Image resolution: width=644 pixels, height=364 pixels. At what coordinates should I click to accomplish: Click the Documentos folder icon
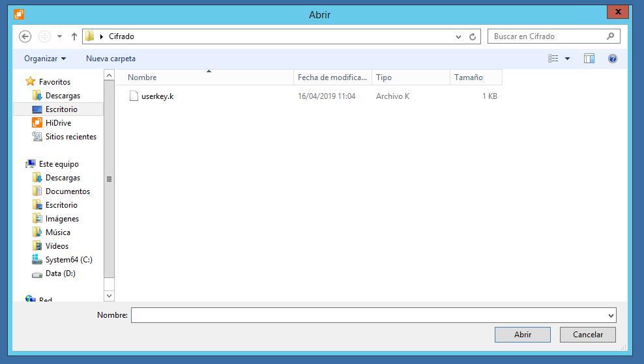pyautogui.click(x=37, y=191)
